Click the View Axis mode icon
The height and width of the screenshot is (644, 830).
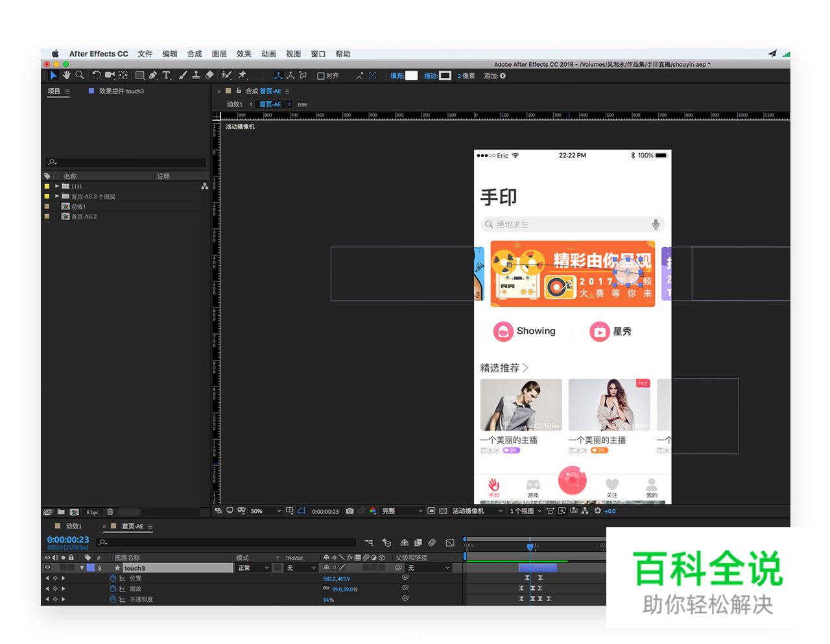pyautogui.click(x=303, y=75)
